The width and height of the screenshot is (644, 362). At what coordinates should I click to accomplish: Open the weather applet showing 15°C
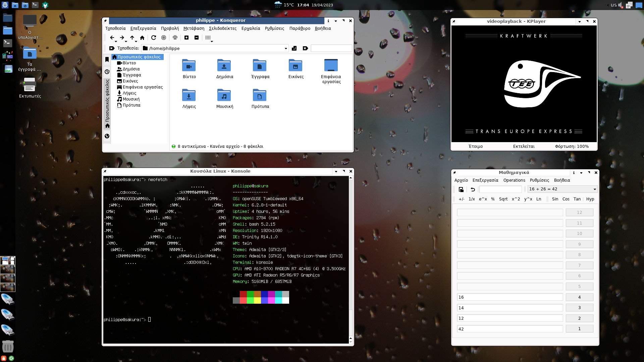coord(284,5)
